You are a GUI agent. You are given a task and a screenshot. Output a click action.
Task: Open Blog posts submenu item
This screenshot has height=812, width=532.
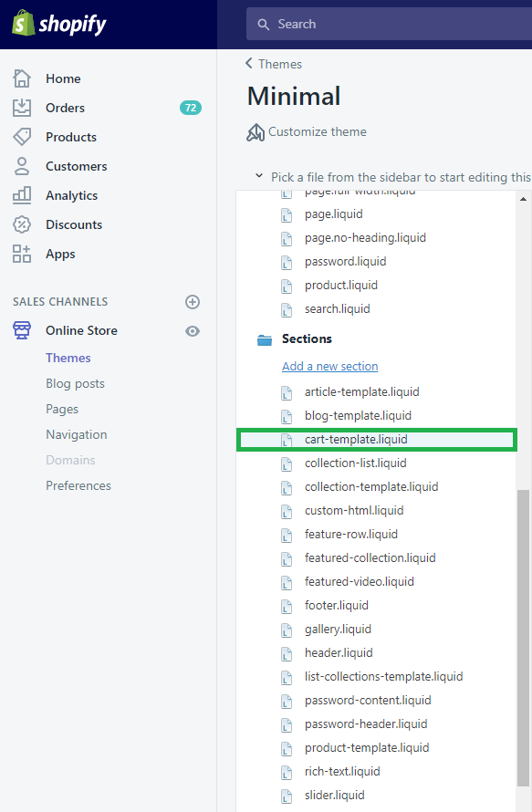pos(75,384)
